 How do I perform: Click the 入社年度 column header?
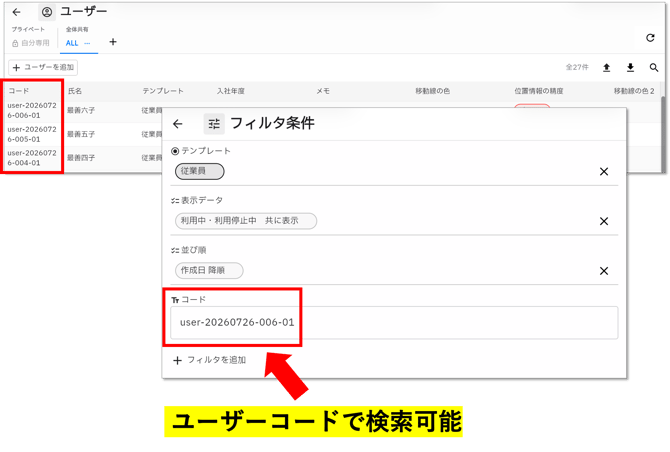(231, 91)
